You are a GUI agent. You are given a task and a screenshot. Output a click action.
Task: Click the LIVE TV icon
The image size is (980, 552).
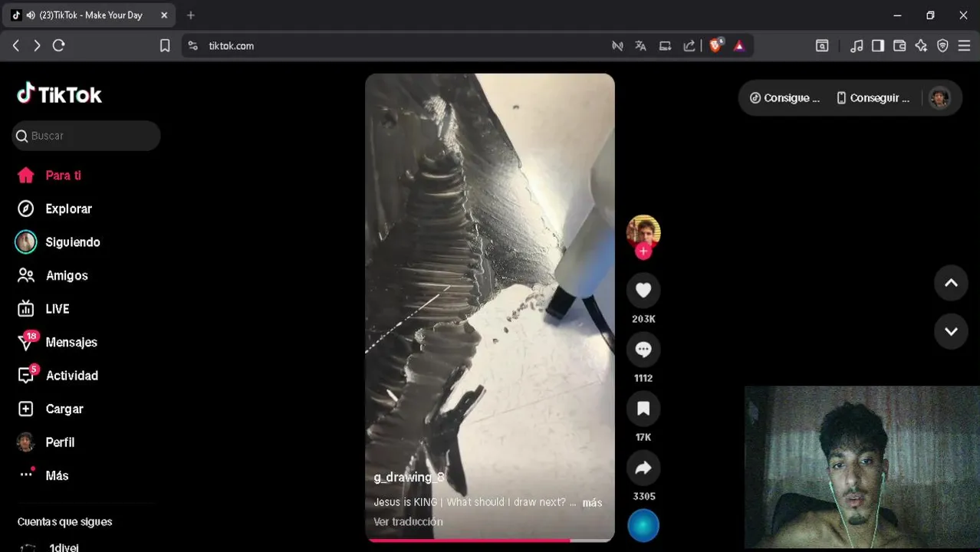[x=26, y=309]
